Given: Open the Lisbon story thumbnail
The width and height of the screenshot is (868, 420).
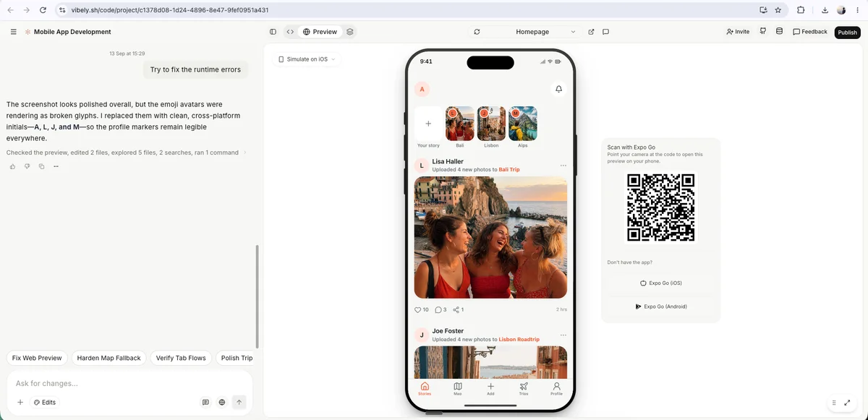Looking at the screenshot, I should tap(491, 124).
